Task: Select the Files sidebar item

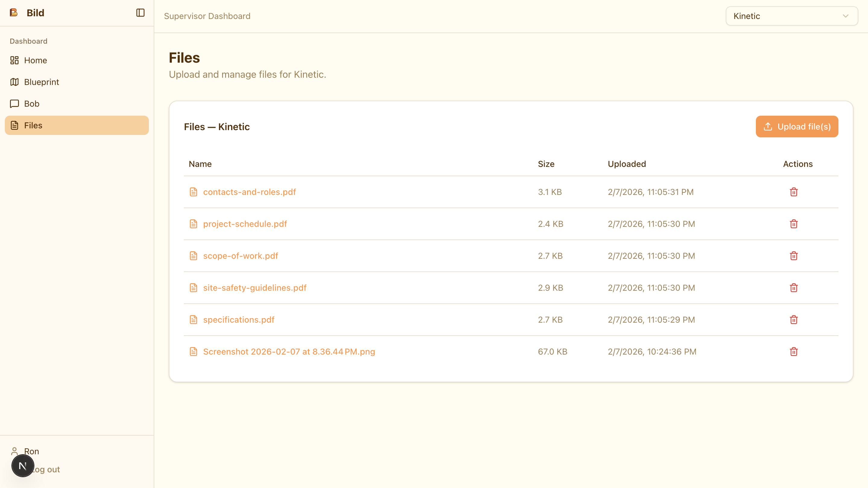Action: pyautogui.click(x=33, y=126)
